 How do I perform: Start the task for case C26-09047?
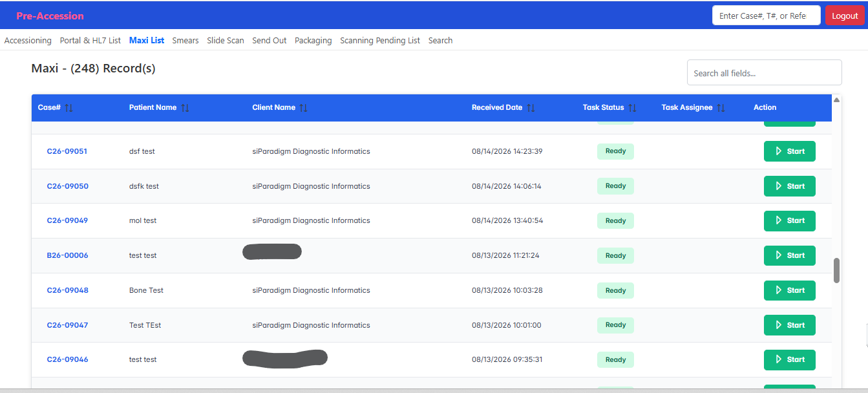789,325
